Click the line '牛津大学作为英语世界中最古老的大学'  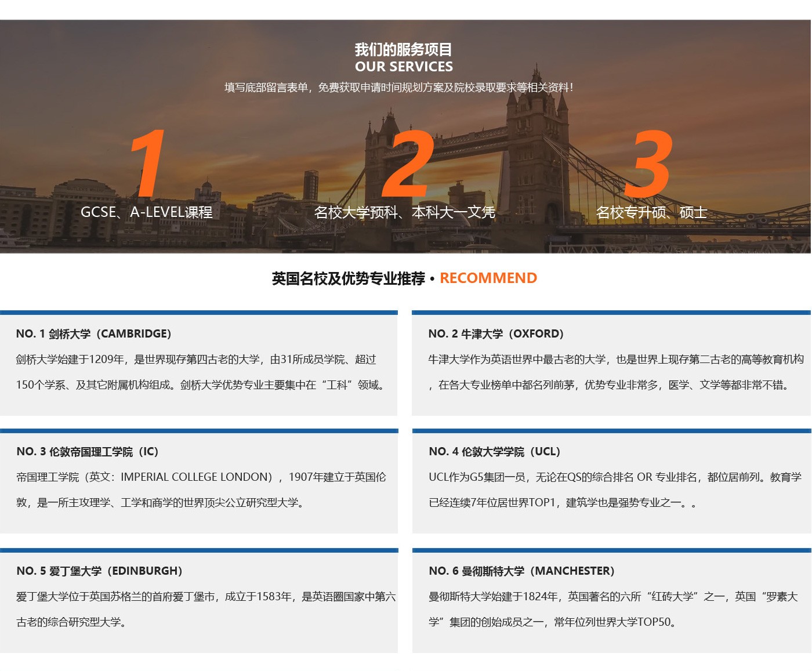(616, 360)
